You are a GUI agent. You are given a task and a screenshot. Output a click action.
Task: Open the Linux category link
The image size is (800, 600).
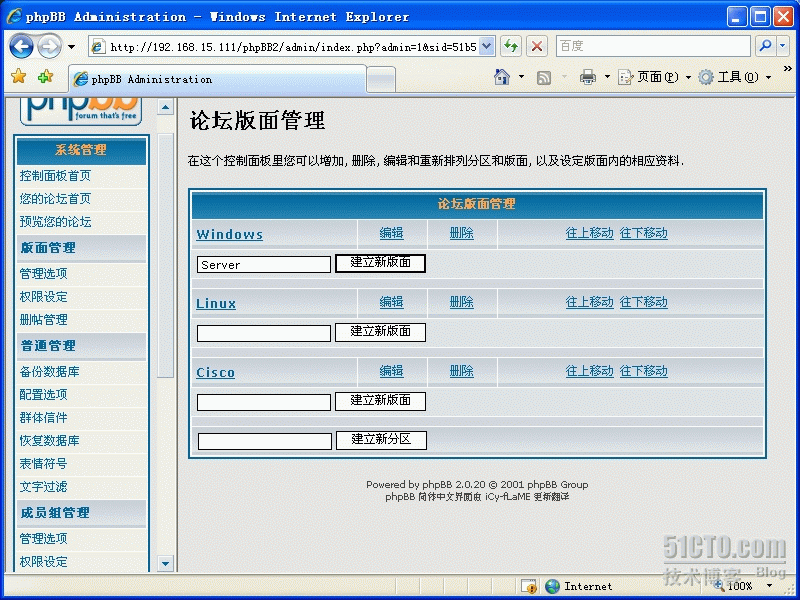(216, 304)
